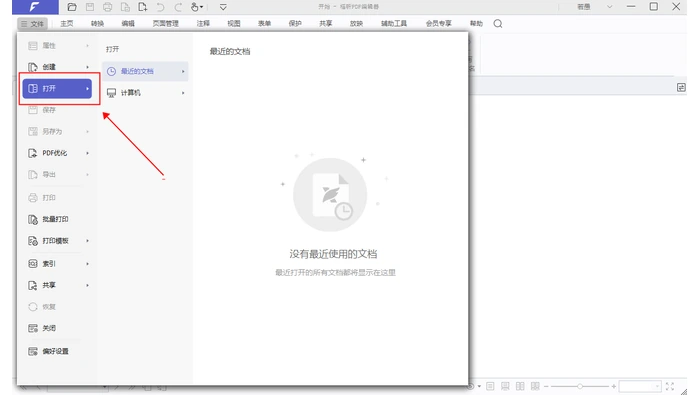700x395 pixels.
Task: Click the zoom slider handle
Action: (x=580, y=386)
